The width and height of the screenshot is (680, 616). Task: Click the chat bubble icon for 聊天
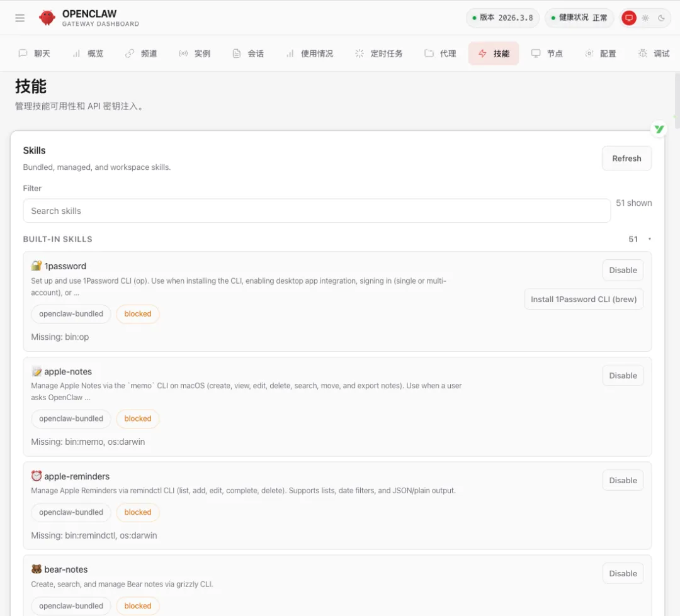pyautogui.click(x=23, y=53)
